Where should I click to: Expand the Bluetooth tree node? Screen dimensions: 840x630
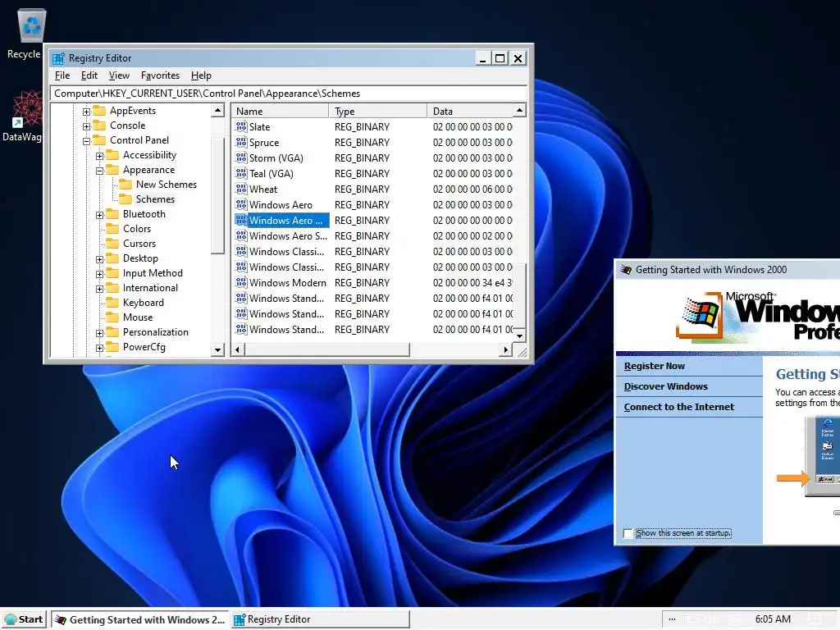click(x=99, y=215)
